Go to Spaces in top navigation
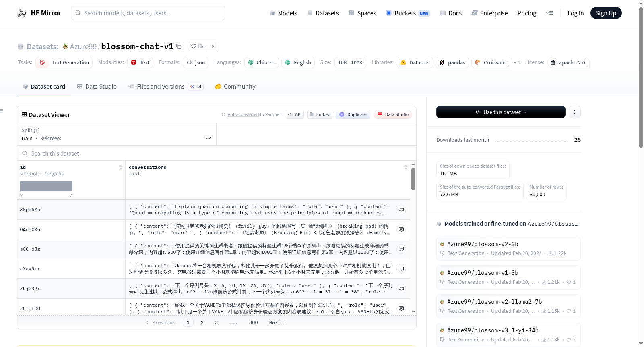The width and height of the screenshot is (644, 347). coord(363,13)
